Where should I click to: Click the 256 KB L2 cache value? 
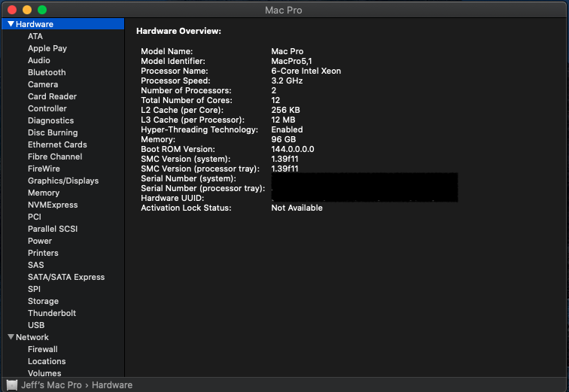[285, 110]
